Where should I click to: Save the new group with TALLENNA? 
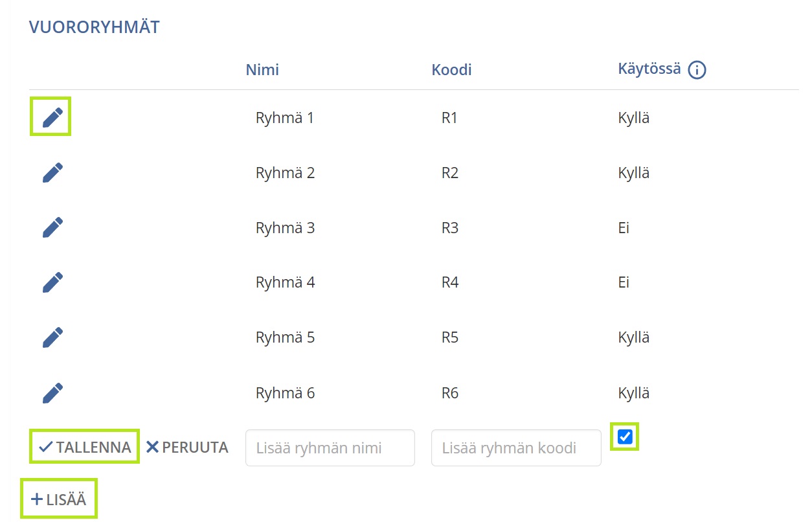(84, 446)
